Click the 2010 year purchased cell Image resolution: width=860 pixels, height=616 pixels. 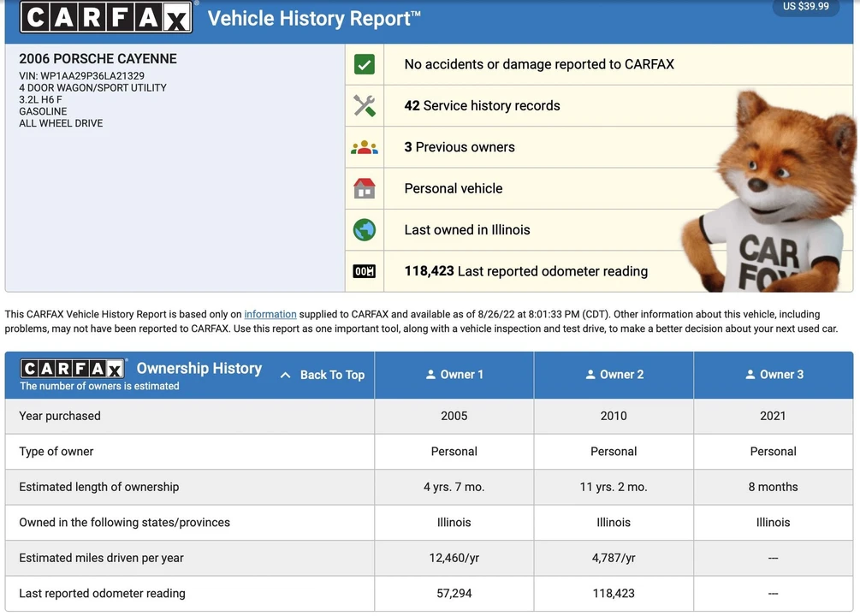click(614, 416)
